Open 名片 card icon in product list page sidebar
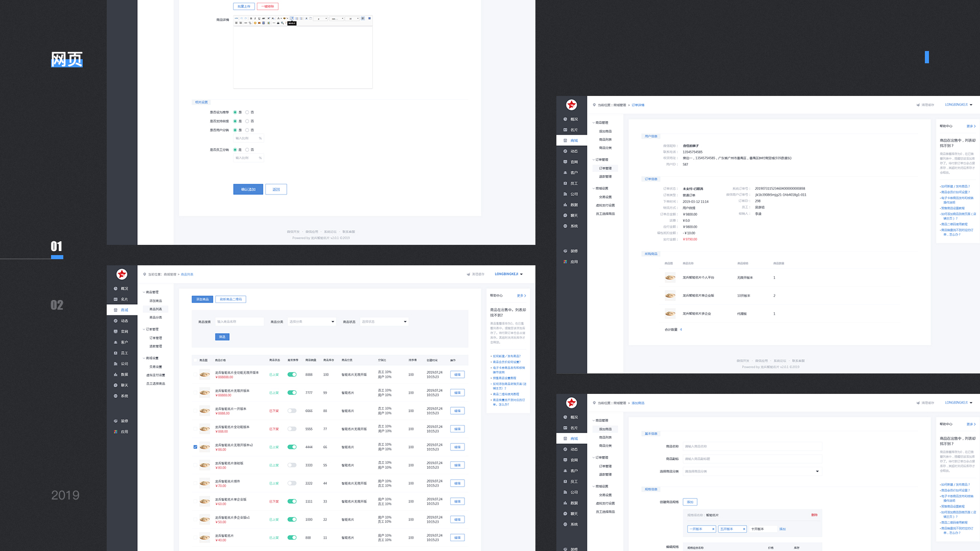980x551 pixels. 116,299
